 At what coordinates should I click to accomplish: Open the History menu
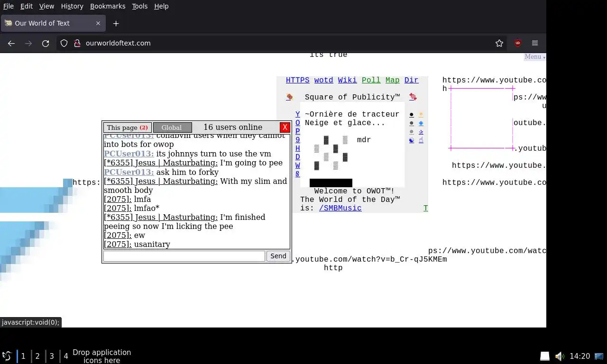(72, 6)
